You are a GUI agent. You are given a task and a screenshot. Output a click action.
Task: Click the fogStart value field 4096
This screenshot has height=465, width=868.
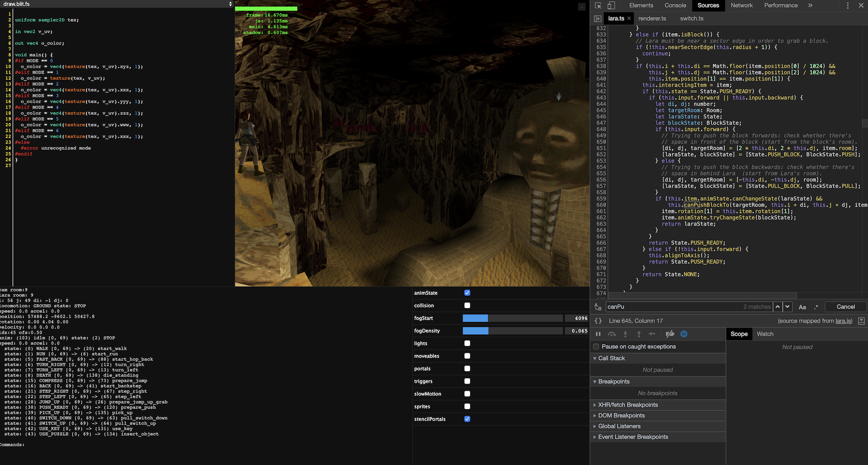(x=577, y=318)
